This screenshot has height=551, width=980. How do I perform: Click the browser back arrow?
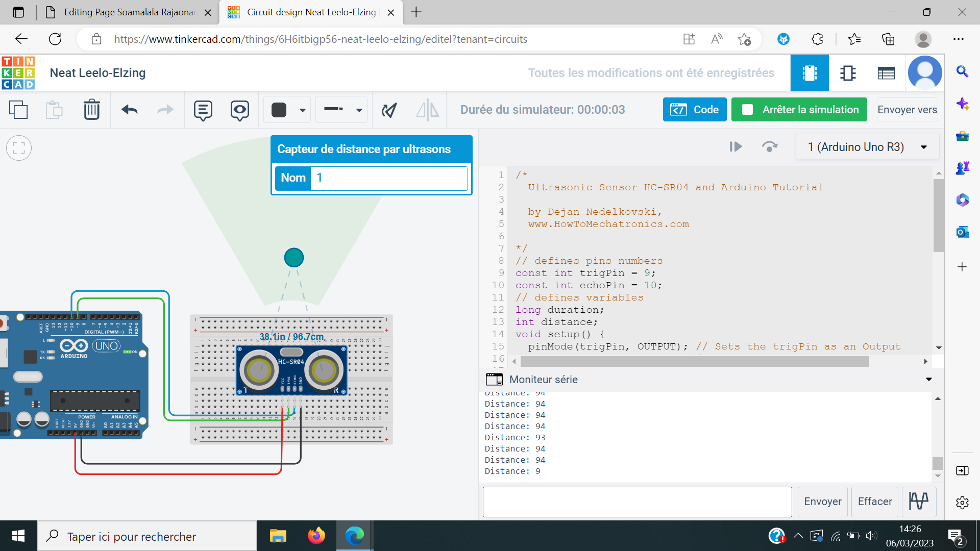pyautogui.click(x=21, y=39)
